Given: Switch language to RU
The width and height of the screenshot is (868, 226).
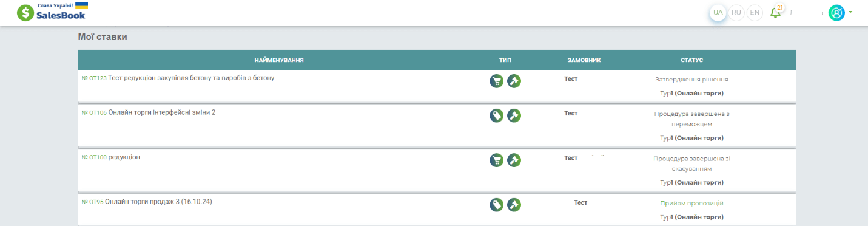Looking at the screenshot, I should click(x=736, y=13).
